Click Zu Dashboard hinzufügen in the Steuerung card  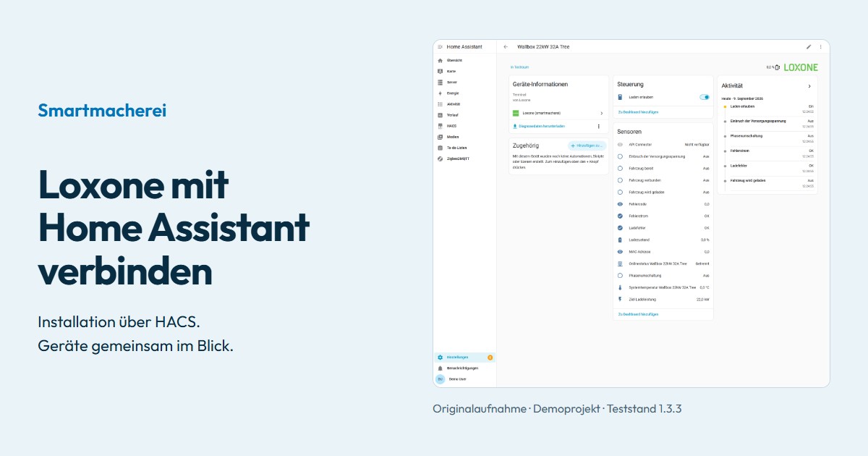coord(638,112)
